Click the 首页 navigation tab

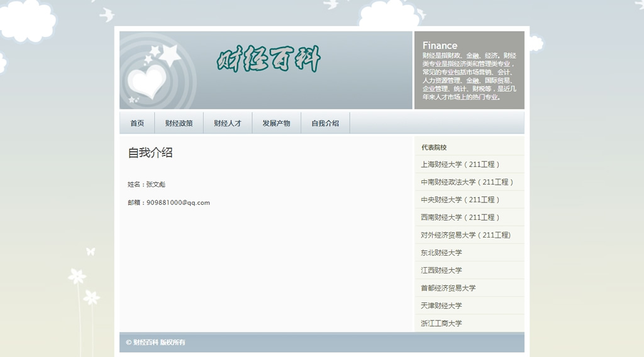pos(137,123)
